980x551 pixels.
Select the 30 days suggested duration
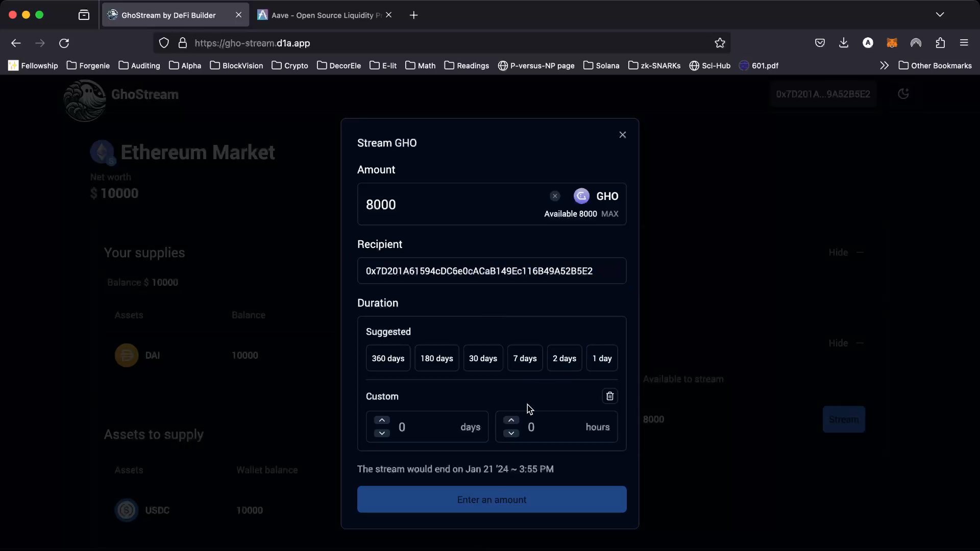[483, 358]
